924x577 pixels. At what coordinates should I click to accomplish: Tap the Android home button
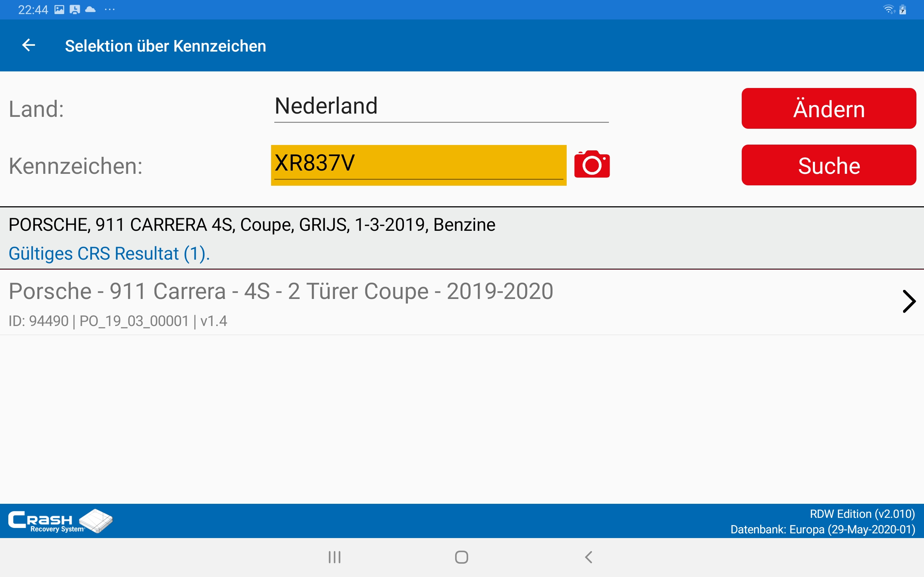coord(462,557)
